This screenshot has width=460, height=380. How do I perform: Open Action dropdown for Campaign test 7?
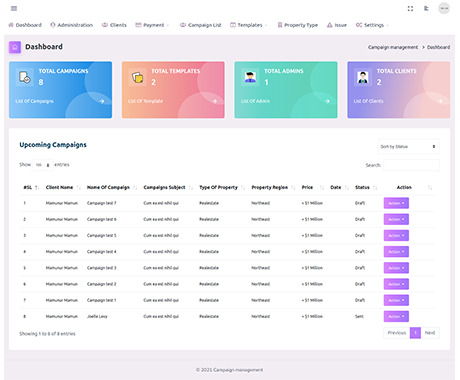coord(396,203)
